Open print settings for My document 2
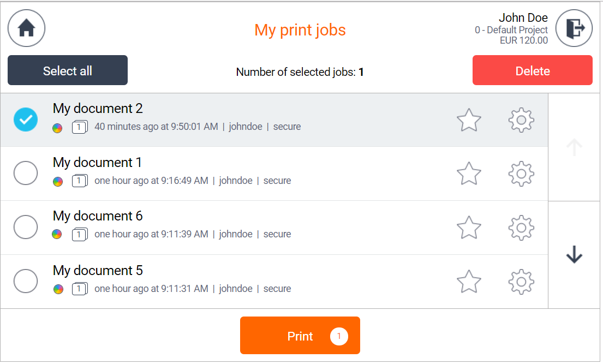 tap(521, 120)
